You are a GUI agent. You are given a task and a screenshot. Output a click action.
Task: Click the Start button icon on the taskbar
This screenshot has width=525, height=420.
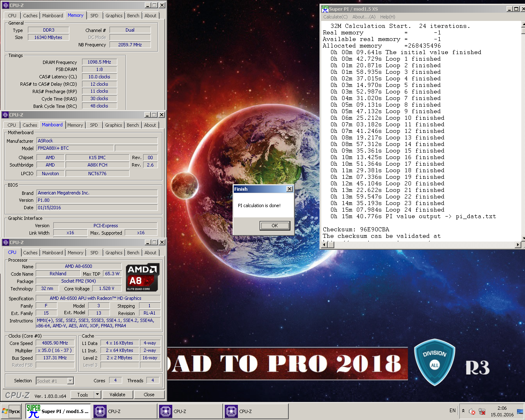[11, 411]
